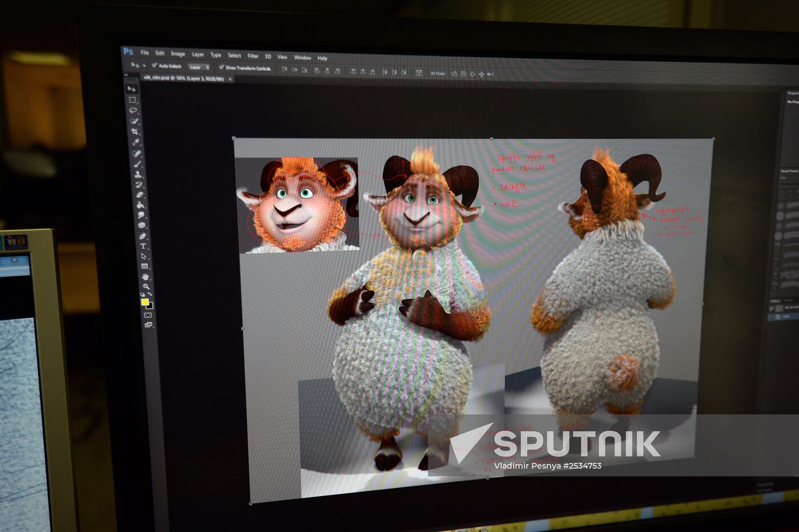This screenshot has width=799, height=532.
Task: Toggle Quick Mask mode icon
Action: pyautogui.click(x=147, y=315)
